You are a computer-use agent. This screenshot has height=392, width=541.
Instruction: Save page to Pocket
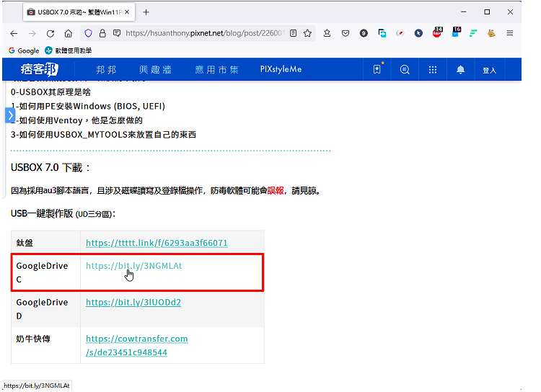pyautogui.click(x=346, y=33)
